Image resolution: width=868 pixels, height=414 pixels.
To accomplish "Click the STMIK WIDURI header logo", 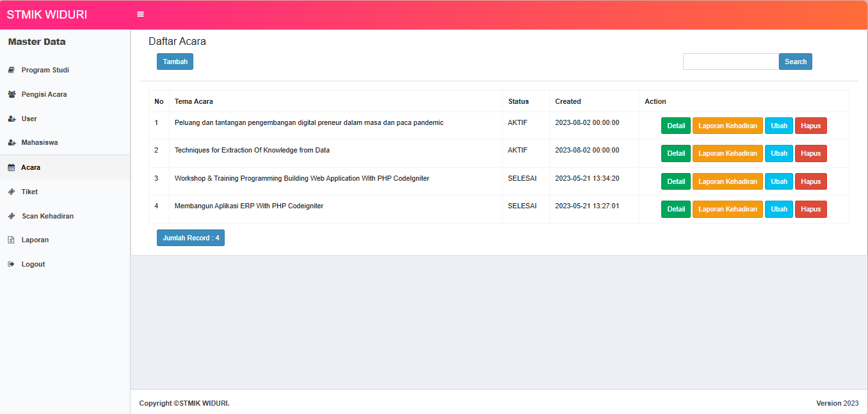I will [x=47, y=15].
